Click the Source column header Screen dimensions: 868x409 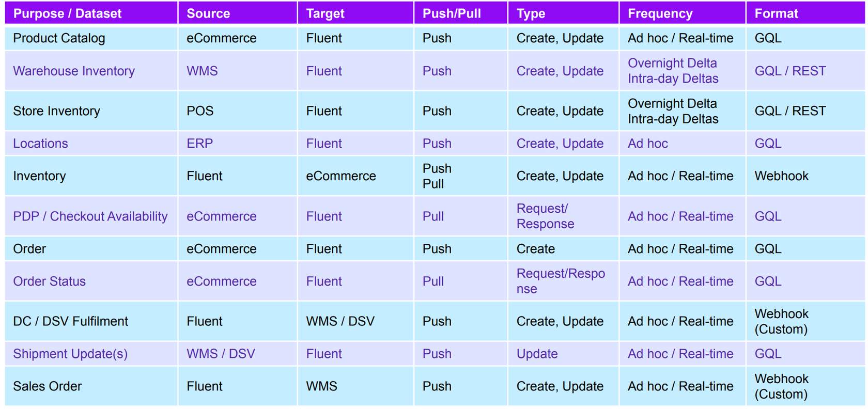[x=208, y=13]
